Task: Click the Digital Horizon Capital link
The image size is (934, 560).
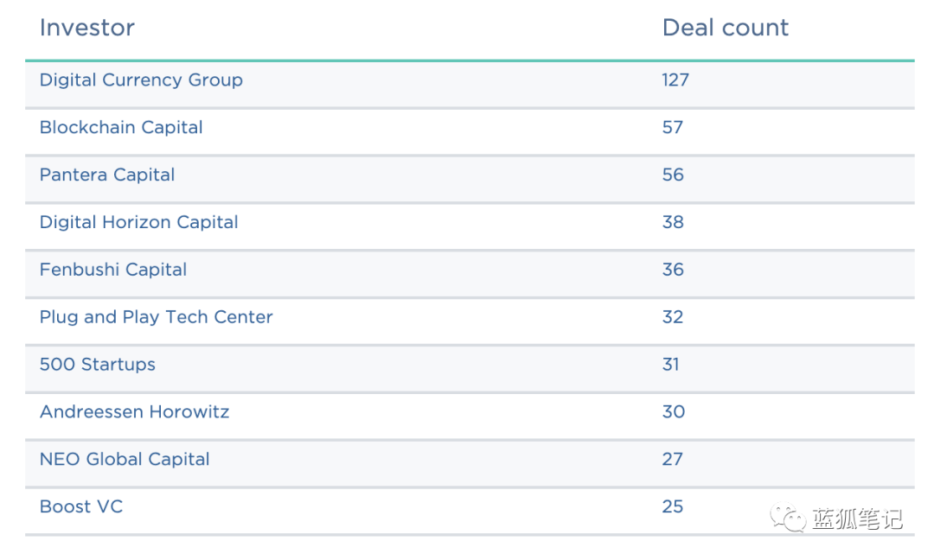Action: 138,223
